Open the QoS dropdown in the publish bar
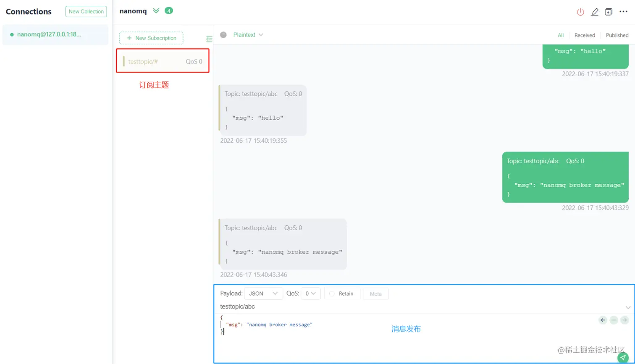The width and height of the screenshot is (635, 364). (x=311, y=293)
